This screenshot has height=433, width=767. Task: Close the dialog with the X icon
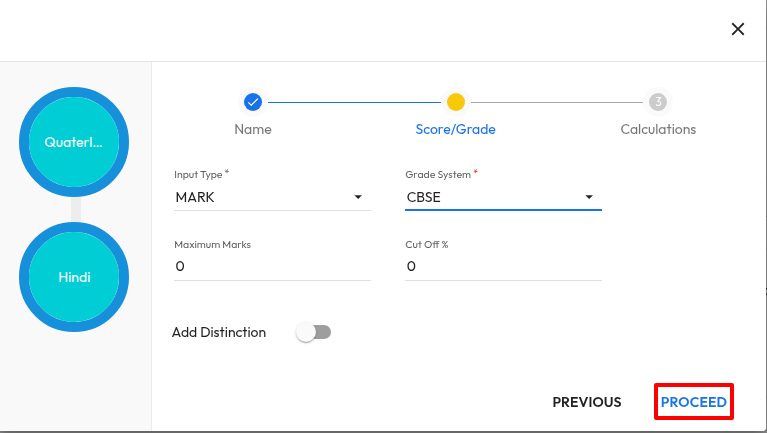(x=738, y=29)
